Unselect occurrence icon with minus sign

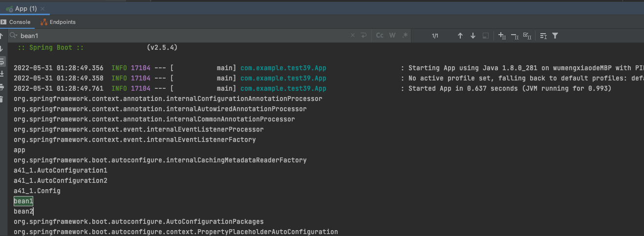(515, 36)
